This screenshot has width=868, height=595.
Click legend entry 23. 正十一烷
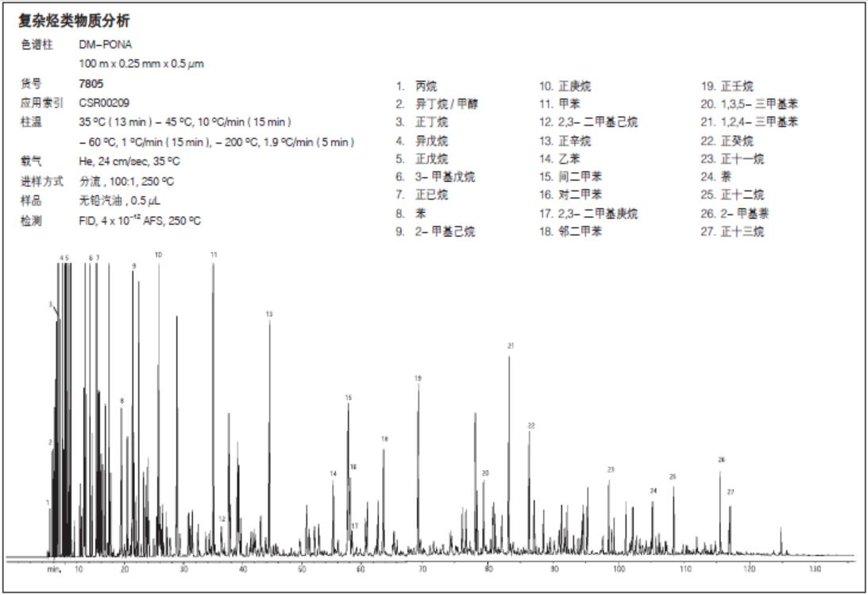[732, 159]
